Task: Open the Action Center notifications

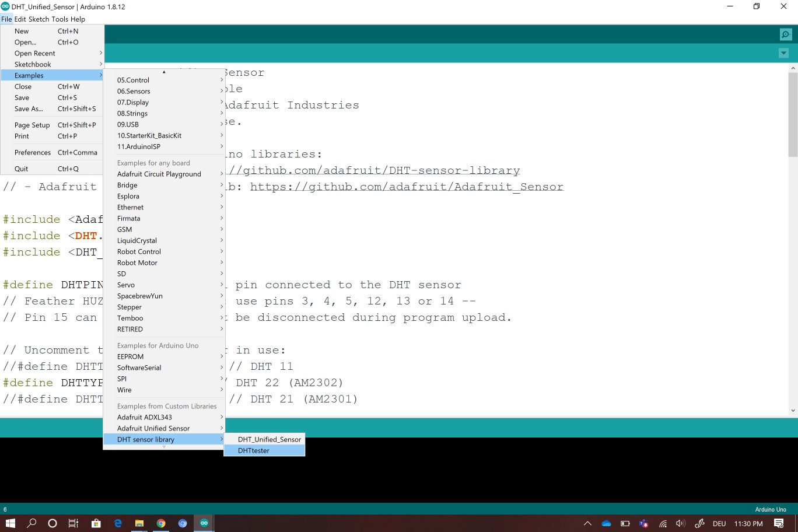Action: 779,523
